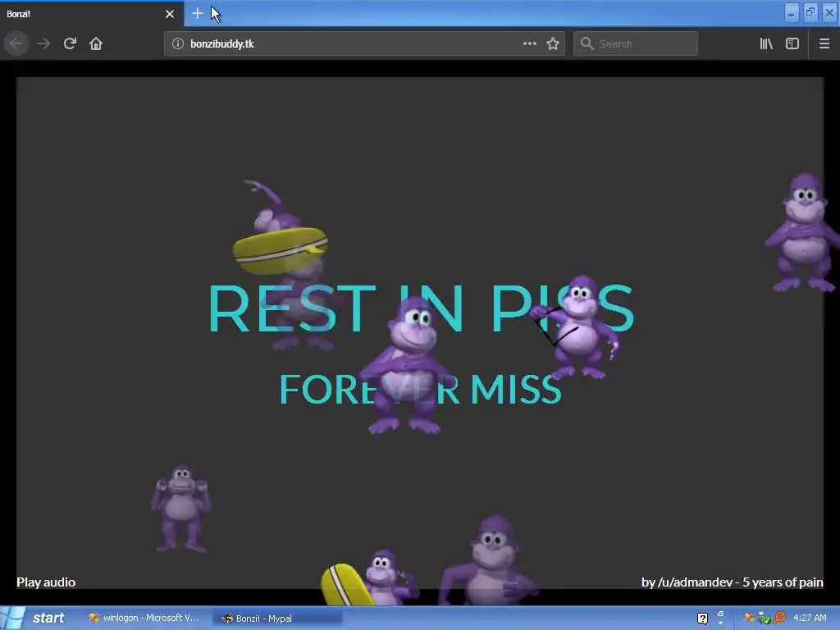Click the 4:27 AM clock

[x=810, y=618]
